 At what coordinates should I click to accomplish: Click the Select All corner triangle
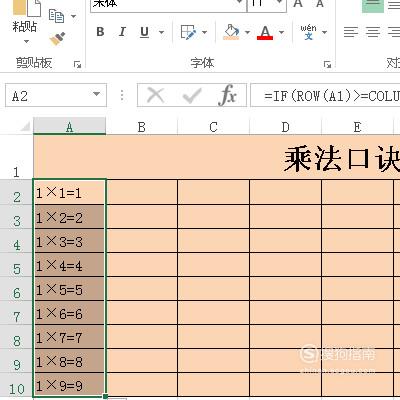click(25, 127)
